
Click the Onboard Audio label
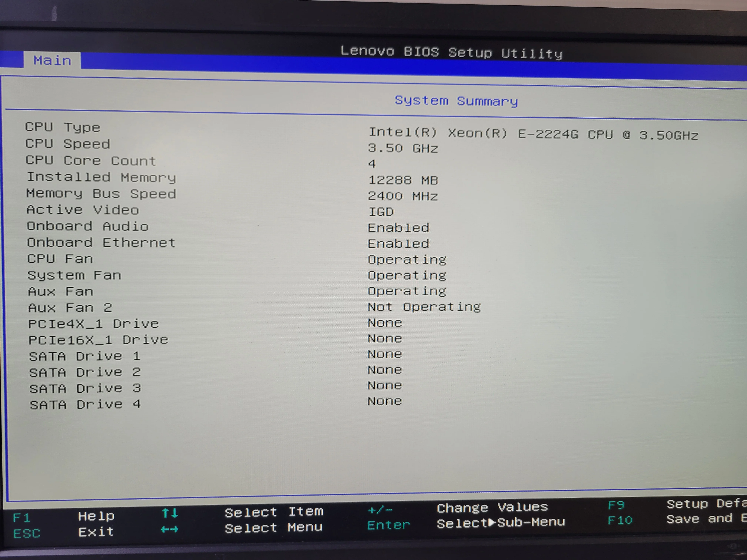88,226
